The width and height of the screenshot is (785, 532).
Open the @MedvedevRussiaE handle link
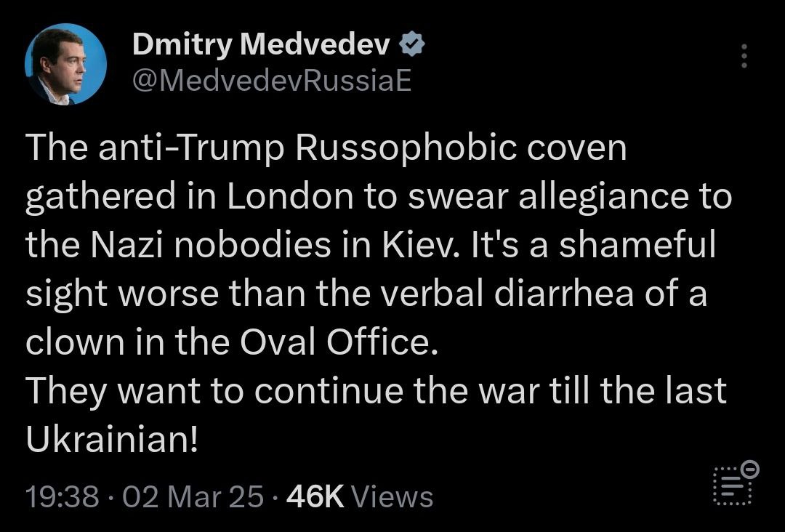[x=271, y=81]
